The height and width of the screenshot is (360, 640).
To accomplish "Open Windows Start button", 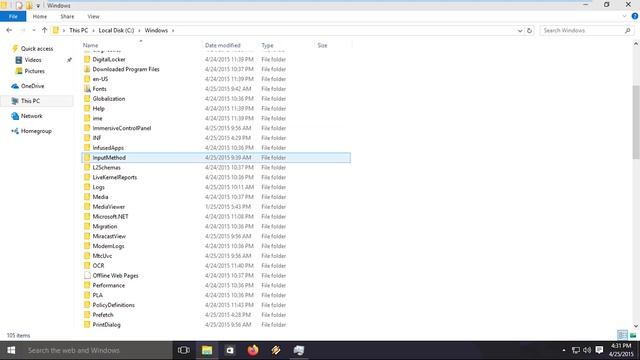I will [x=11, y=350].
